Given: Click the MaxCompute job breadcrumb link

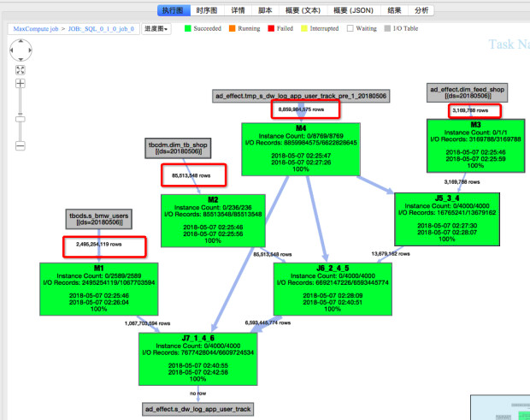Looking at the screenshot, I should (36, 29).
